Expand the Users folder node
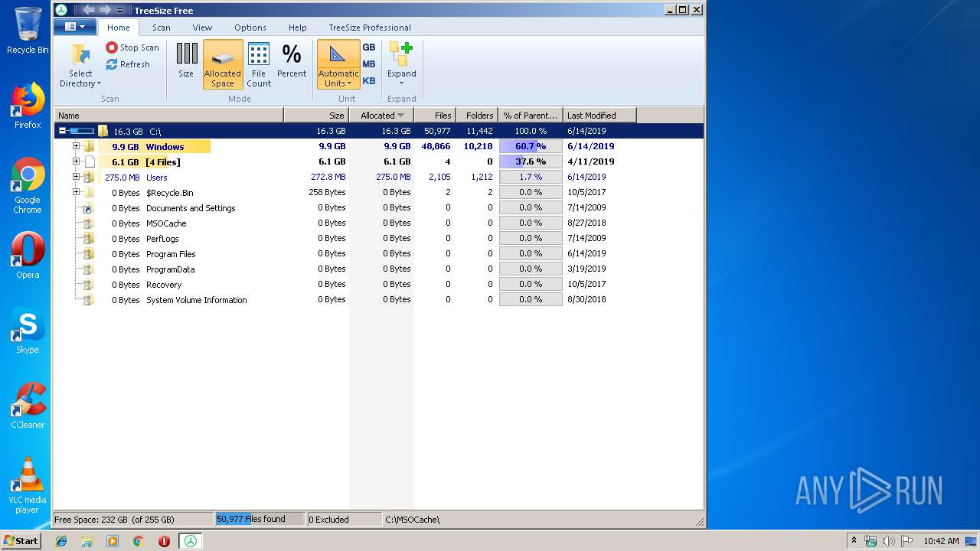The image size is (980, 551). pos(76,177)
